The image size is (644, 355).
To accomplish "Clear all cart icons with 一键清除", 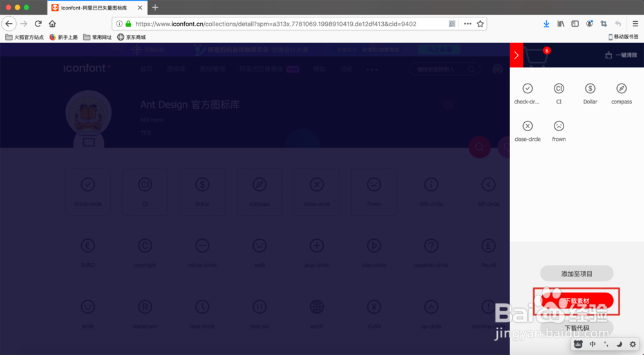I will 621,55.
